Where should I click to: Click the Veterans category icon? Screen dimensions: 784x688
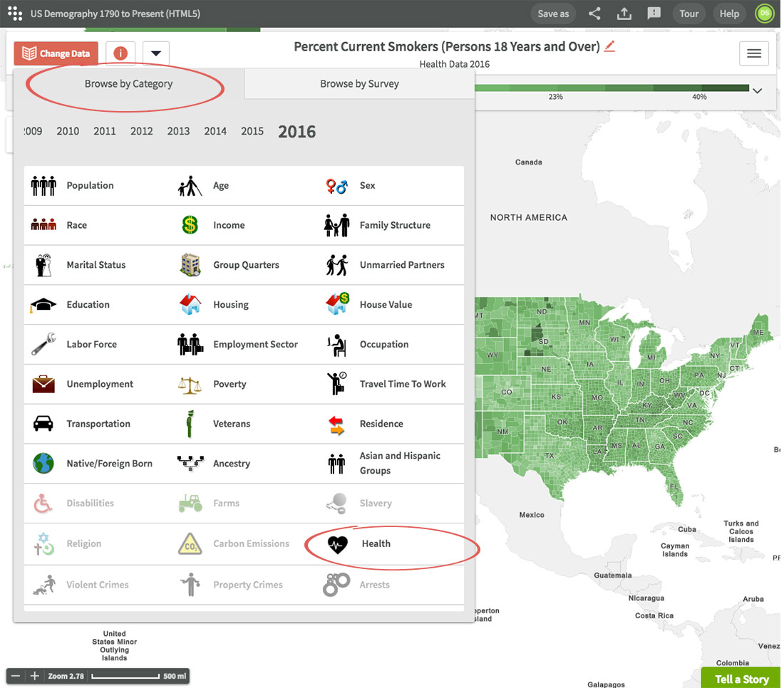189,424
